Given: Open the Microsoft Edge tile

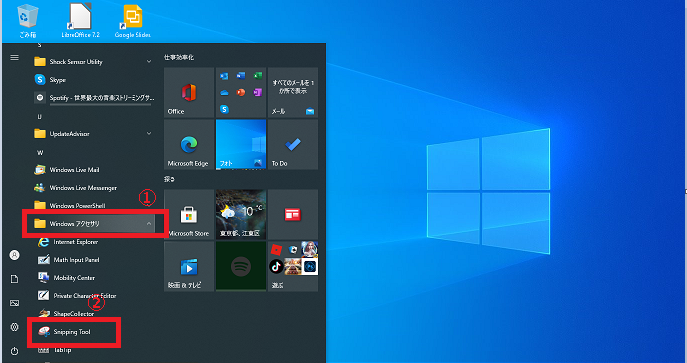Looking at the screenshot, I should [x=189, y=144].
